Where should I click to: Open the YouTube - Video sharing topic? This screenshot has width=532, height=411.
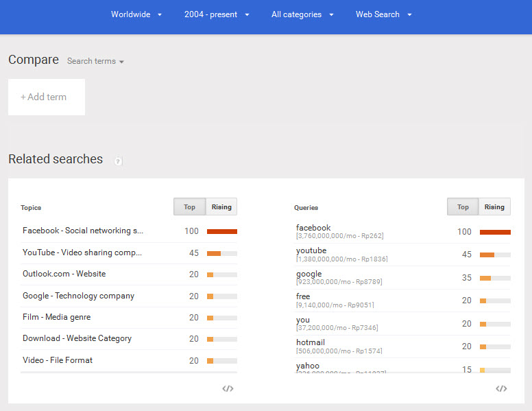click(82, 253)
